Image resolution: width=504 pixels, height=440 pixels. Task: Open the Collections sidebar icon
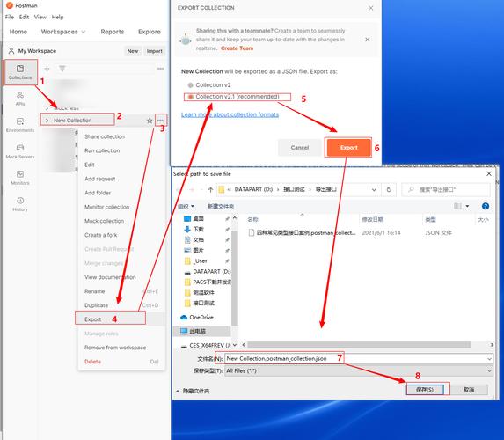[x=20, y=72]
